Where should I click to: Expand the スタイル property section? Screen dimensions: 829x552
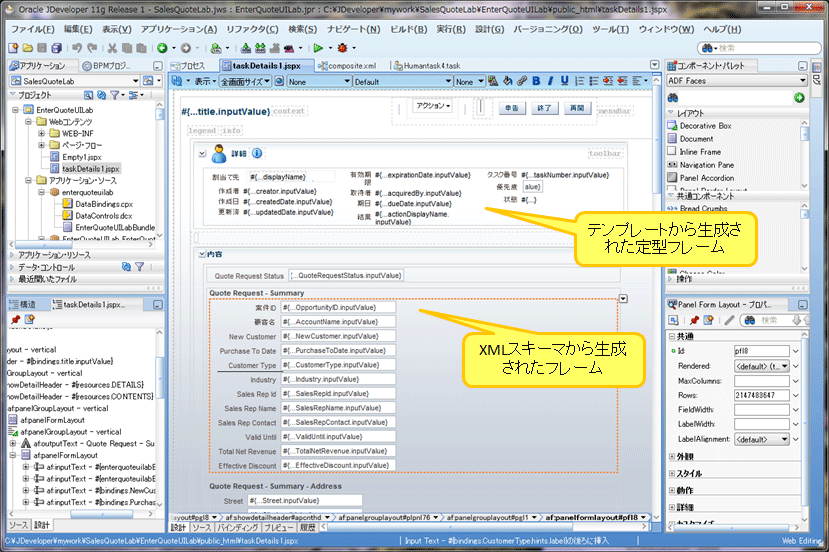point(672,473)
